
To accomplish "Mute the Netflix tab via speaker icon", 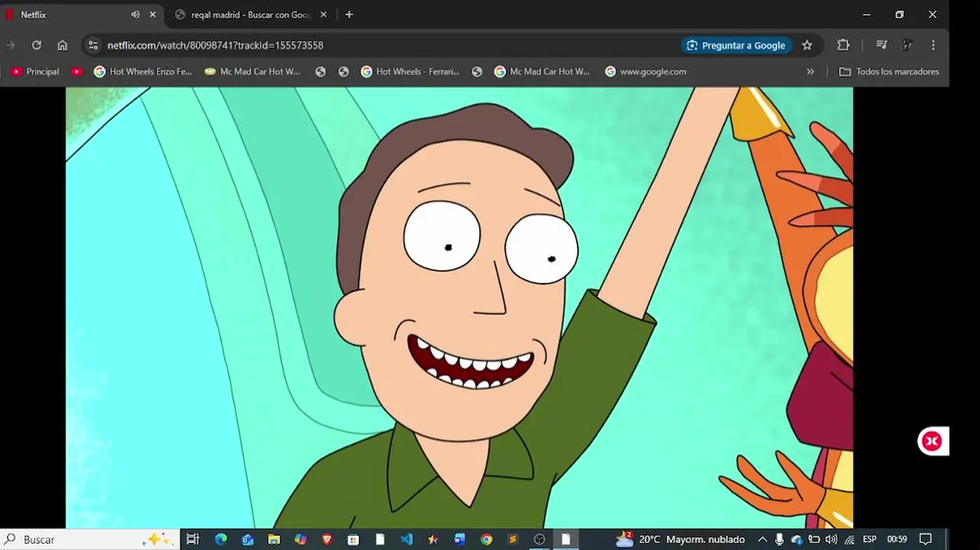I will click(135, 15).
